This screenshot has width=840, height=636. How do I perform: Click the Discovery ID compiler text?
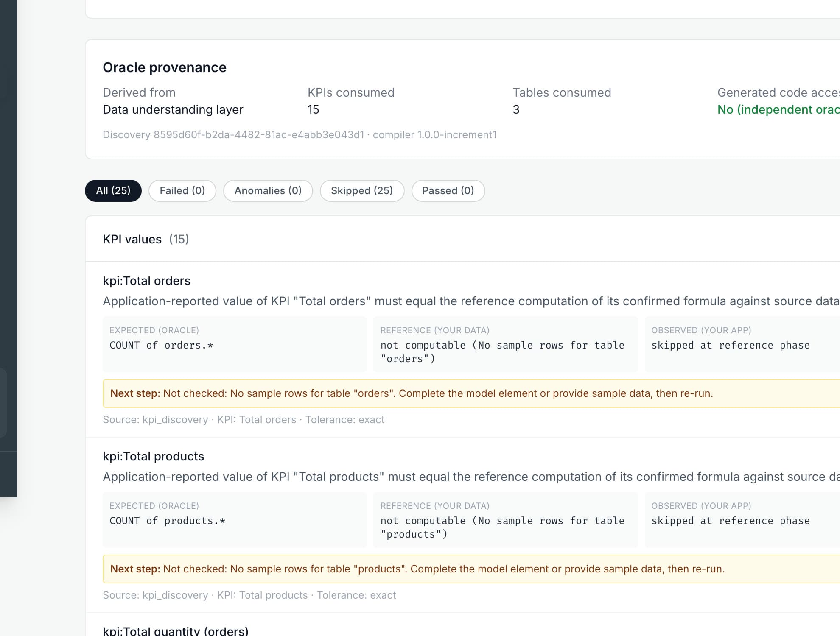coord(300,135)
